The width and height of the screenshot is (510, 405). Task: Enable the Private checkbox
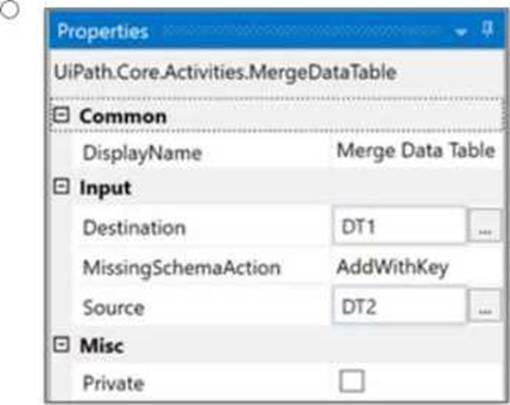(352, 381)
